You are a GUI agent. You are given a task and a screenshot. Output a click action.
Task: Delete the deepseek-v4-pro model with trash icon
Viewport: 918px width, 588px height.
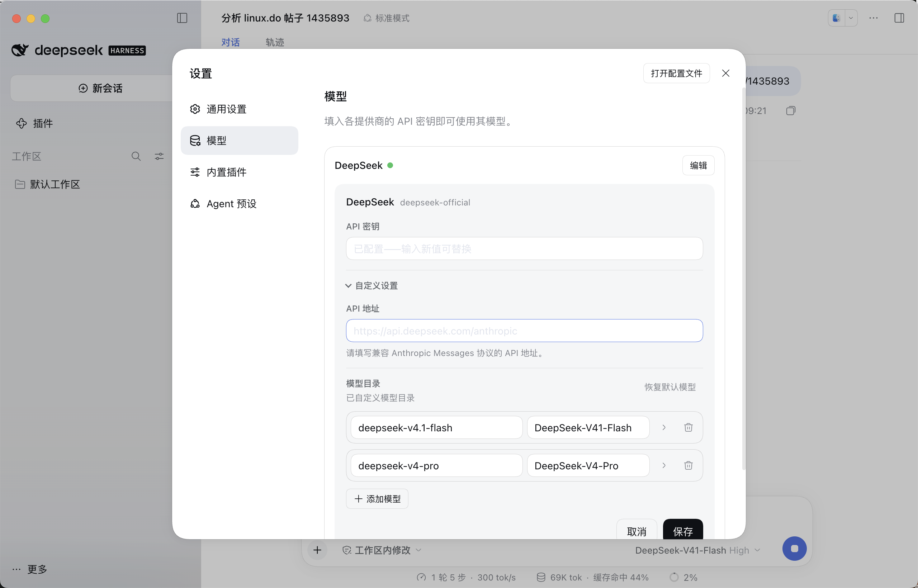coord(688,465)
